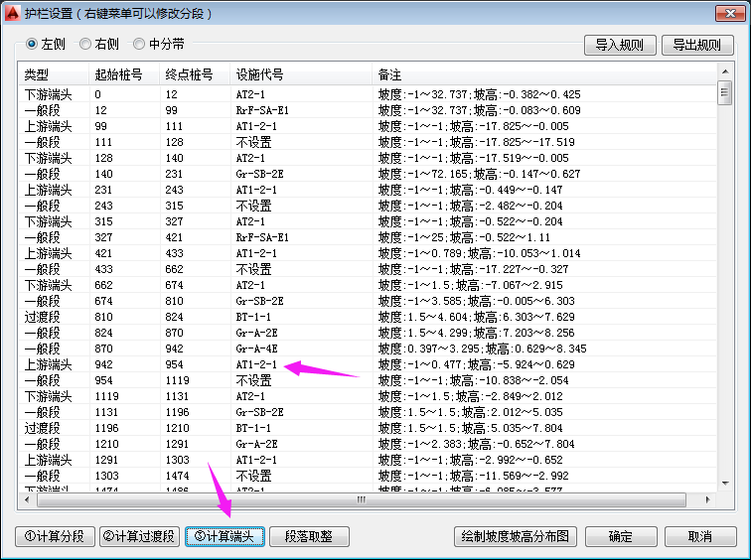This screenshot has width=751, height=560.
Task: Select the 左侧 radio button
Action: coord(32,44)
